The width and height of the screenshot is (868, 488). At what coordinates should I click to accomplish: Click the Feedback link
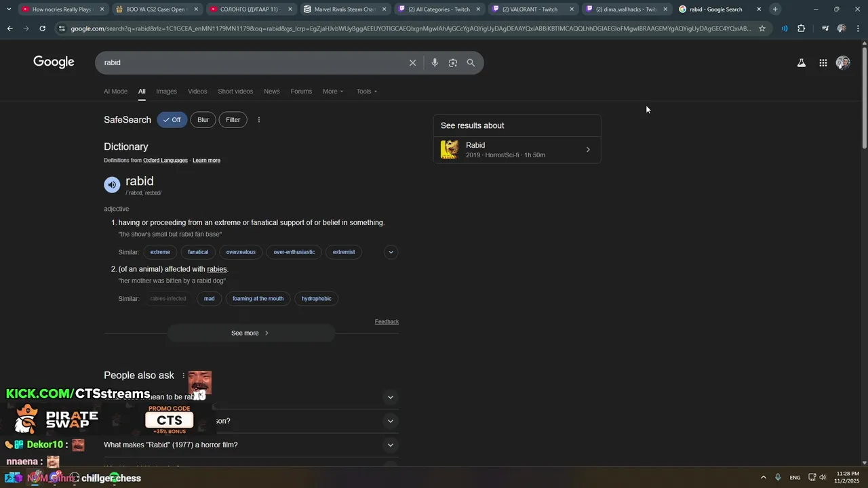click(387, 321)
